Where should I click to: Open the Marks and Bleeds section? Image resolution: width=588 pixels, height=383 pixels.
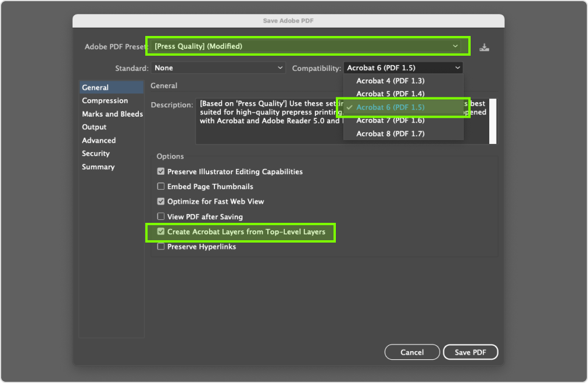pyautogui.click(x=112, y=114)
